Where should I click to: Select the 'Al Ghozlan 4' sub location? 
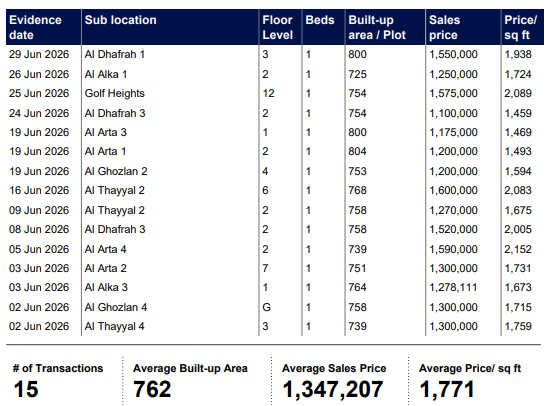(x=116, y=307)
